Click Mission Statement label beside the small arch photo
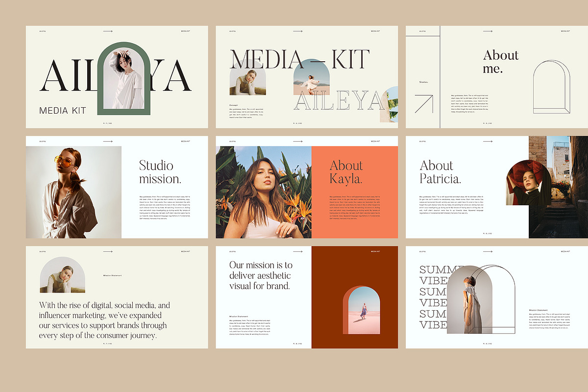The image size is (588, 392). [112, 275]
